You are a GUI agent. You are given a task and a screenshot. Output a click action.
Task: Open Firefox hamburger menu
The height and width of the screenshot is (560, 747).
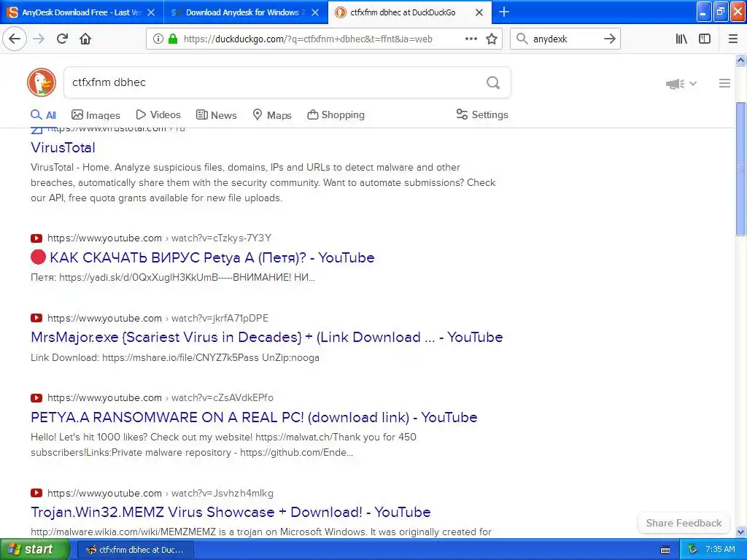(733, 39)
